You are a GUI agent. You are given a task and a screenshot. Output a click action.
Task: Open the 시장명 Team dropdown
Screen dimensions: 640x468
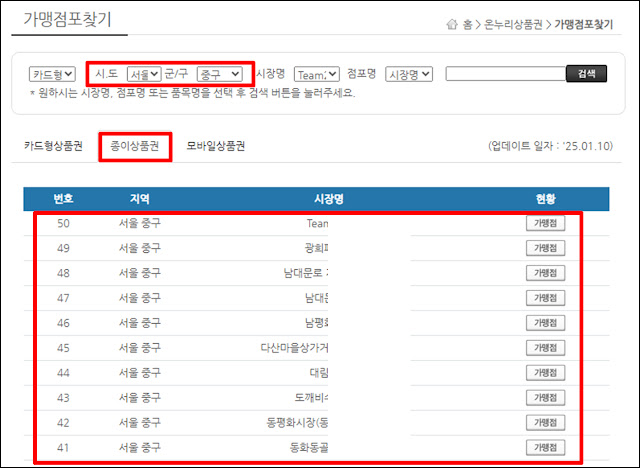tap(317, 74)
